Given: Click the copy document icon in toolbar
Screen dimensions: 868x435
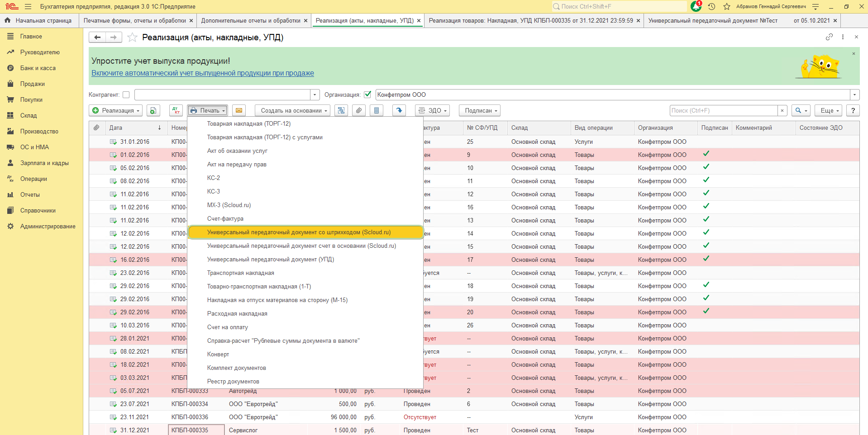Looking at the screenshot, I should click(153, 110).
